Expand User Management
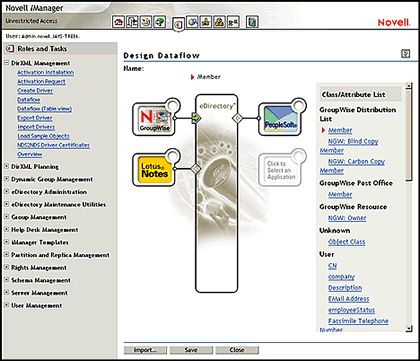This screenshot has width=420, height=361. click(x=6, y=305)
